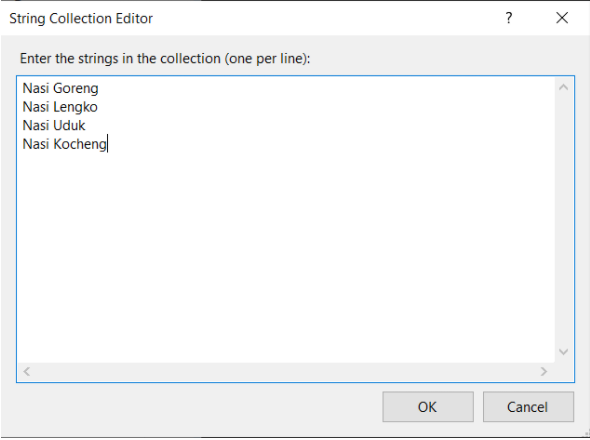Image resolution: width=590 pixels, height=440 pixels.
Task: Click the horizontal scrollbar right arrow
Action: click(x=544, y=371)
